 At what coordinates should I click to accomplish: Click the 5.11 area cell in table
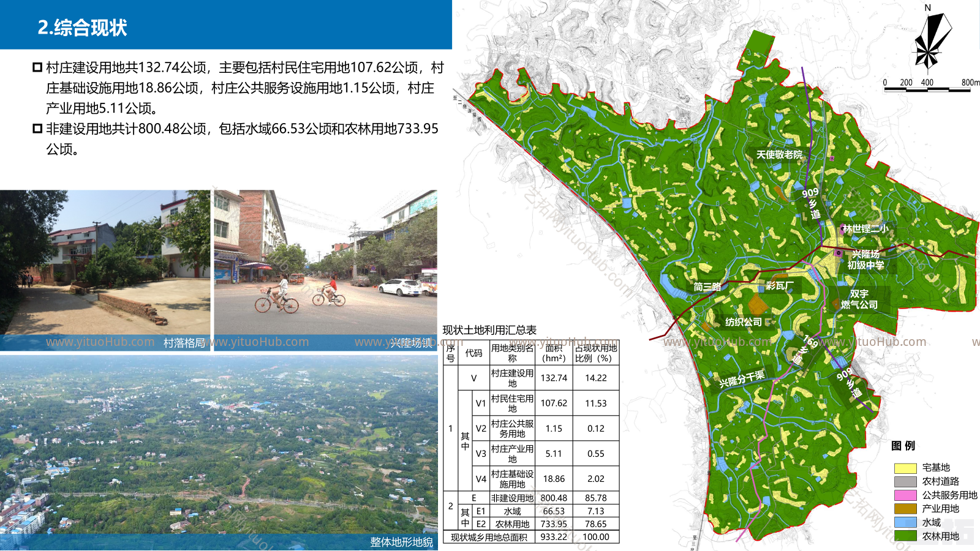click(x=554, y=454)
